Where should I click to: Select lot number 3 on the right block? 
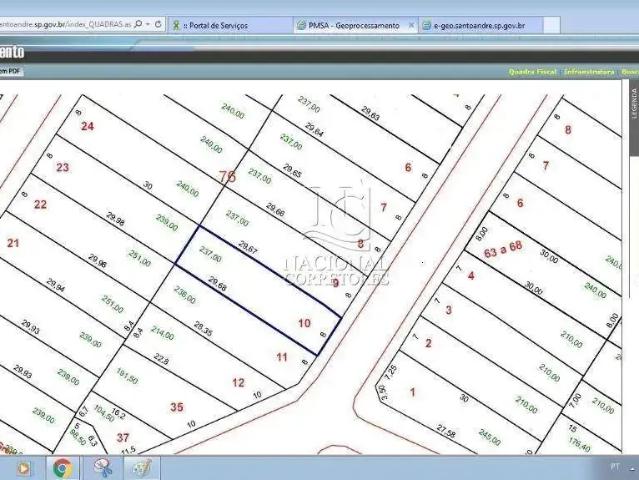click(x=448, y=310)
